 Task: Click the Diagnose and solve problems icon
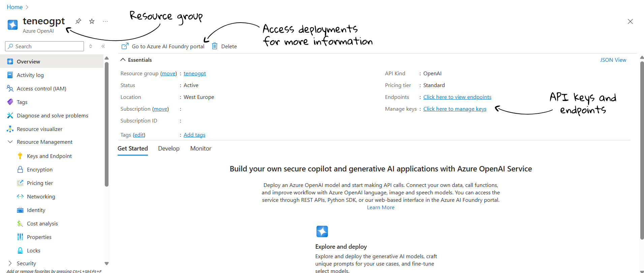click(x=10, y=115)
